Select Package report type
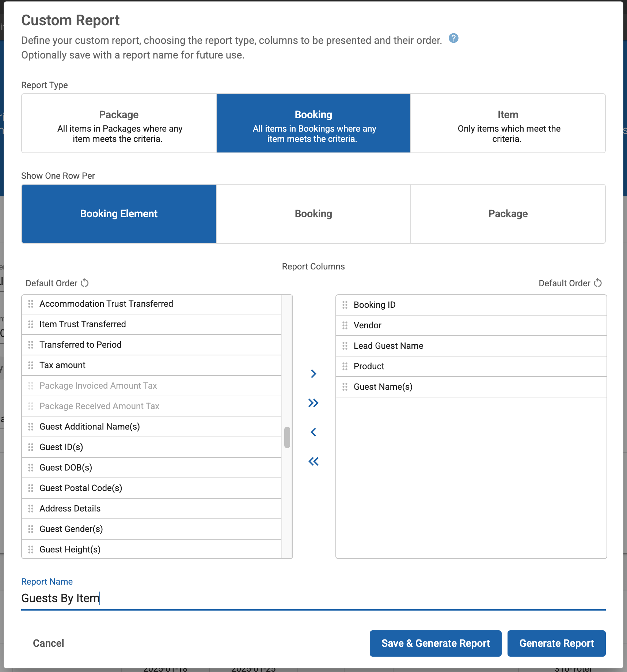 coord(119,123)
